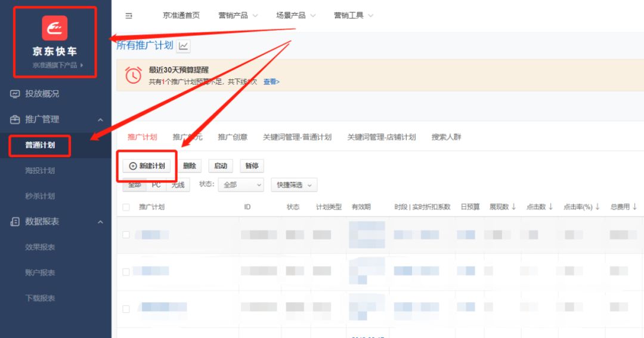Image resolution: width=644 pixels, height=338 pixels.
Task: Open 所有推广计划 heading link
Action: click(145, 45)
